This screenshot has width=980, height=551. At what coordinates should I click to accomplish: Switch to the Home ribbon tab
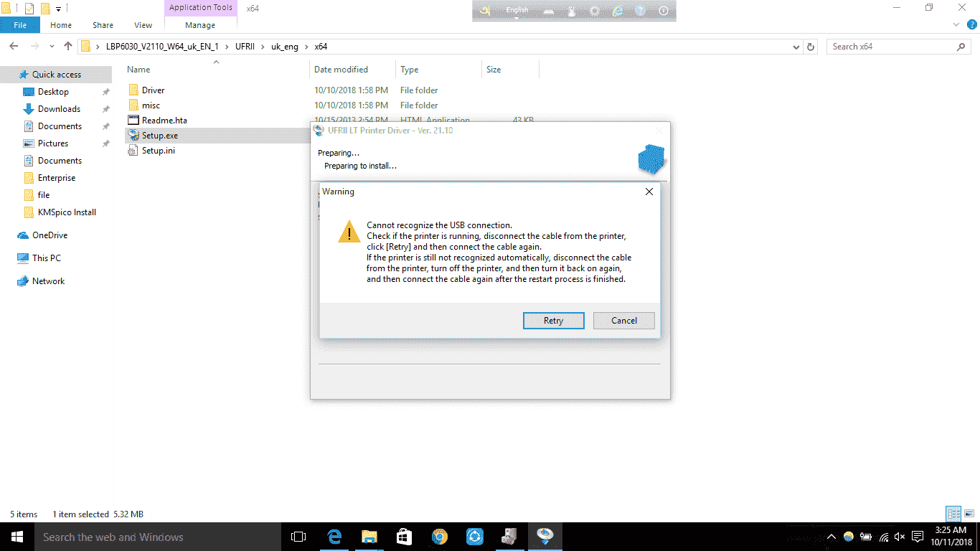[x=61, y=25]
